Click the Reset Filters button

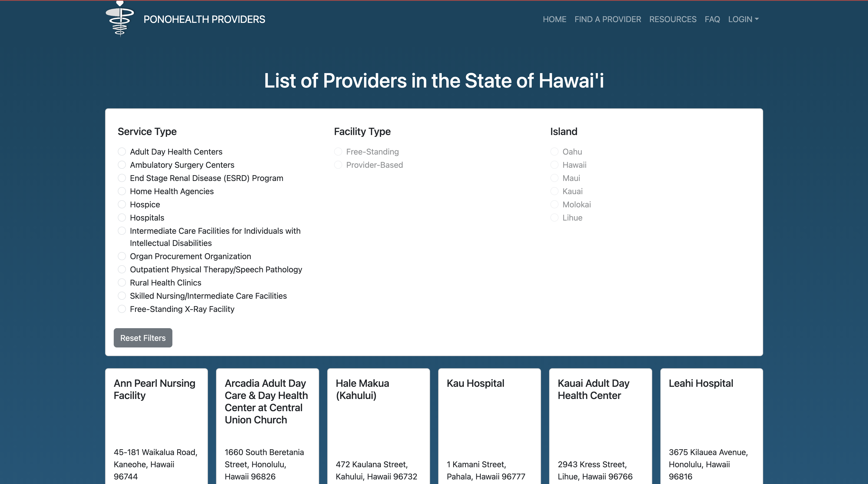pos(143,338)
